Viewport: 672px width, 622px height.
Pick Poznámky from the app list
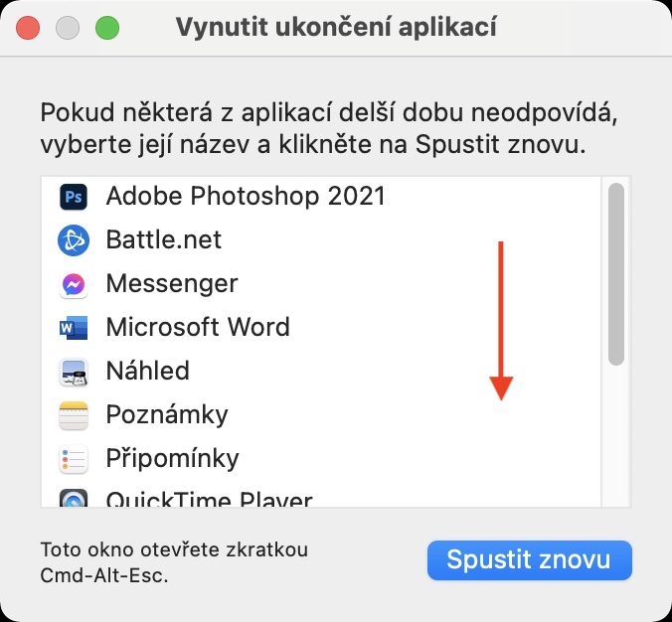[x=166, y=415]
